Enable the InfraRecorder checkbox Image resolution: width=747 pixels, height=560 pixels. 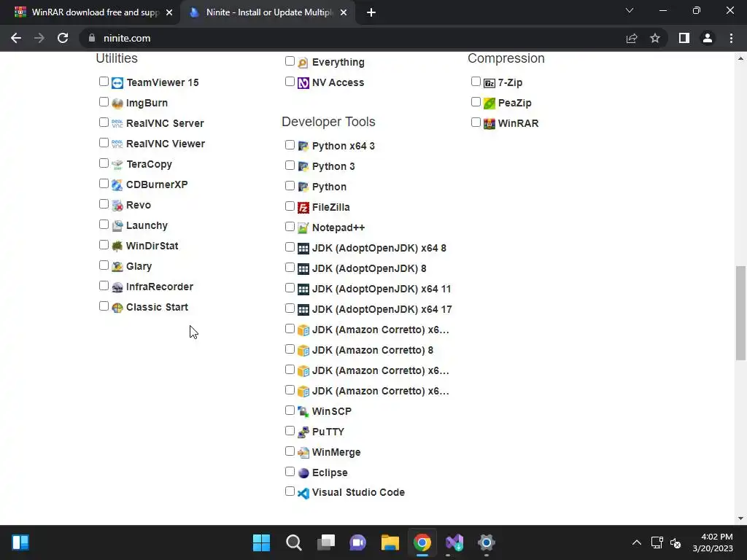[104, 286]
